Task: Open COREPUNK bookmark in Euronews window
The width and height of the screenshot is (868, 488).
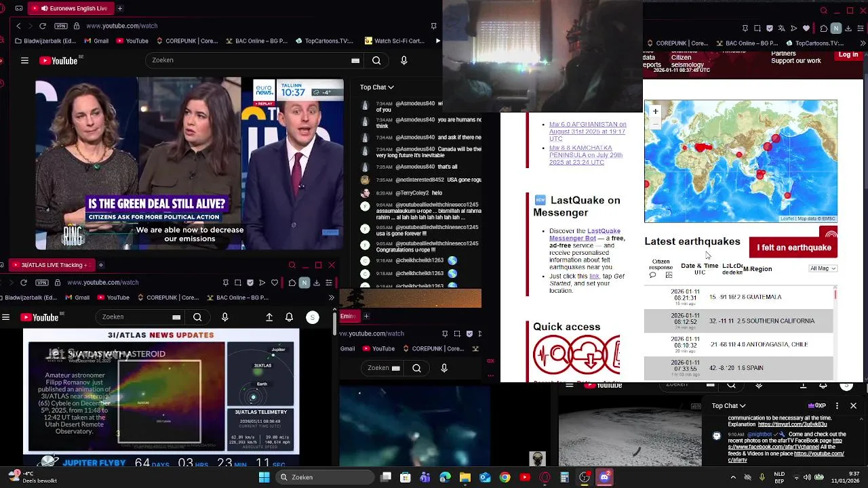Action: (x=186, y=41)
